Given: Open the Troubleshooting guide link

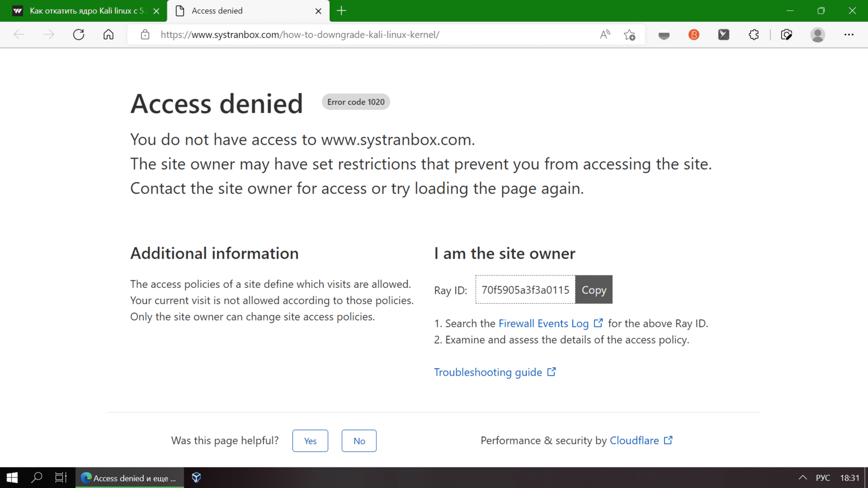Looking at the screenshot, I should point(488,373).
